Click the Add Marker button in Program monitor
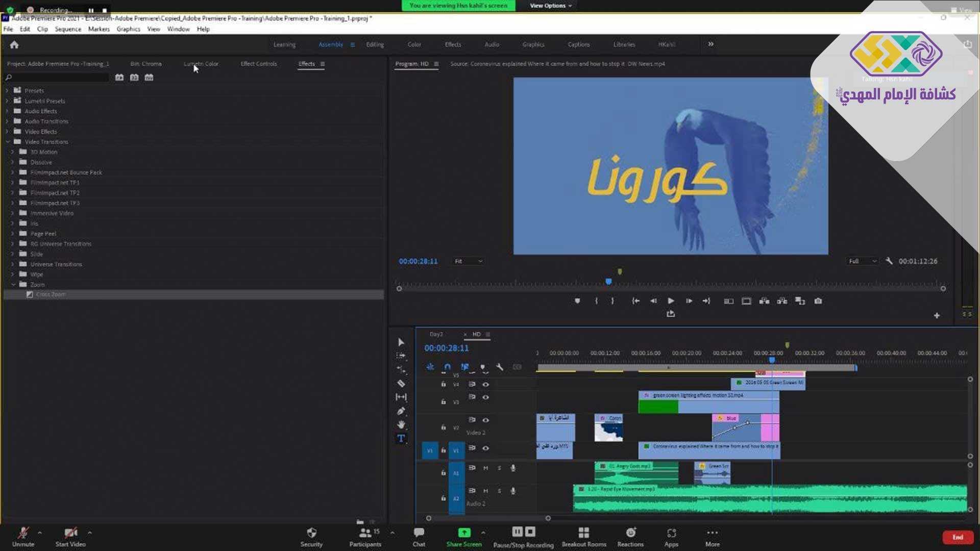The height and width of the screenshot is (551, 980). tap(577, 301)
